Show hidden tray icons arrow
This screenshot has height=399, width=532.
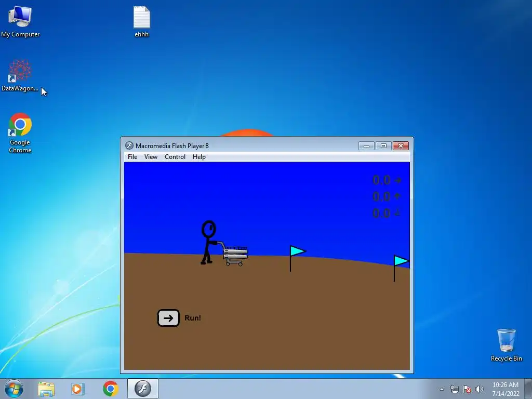tap(442, 389)
